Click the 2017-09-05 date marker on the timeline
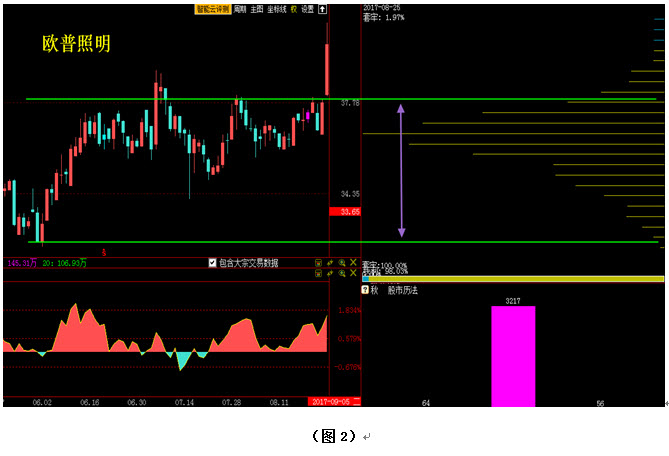669x456 pixels. pos(331,402)
